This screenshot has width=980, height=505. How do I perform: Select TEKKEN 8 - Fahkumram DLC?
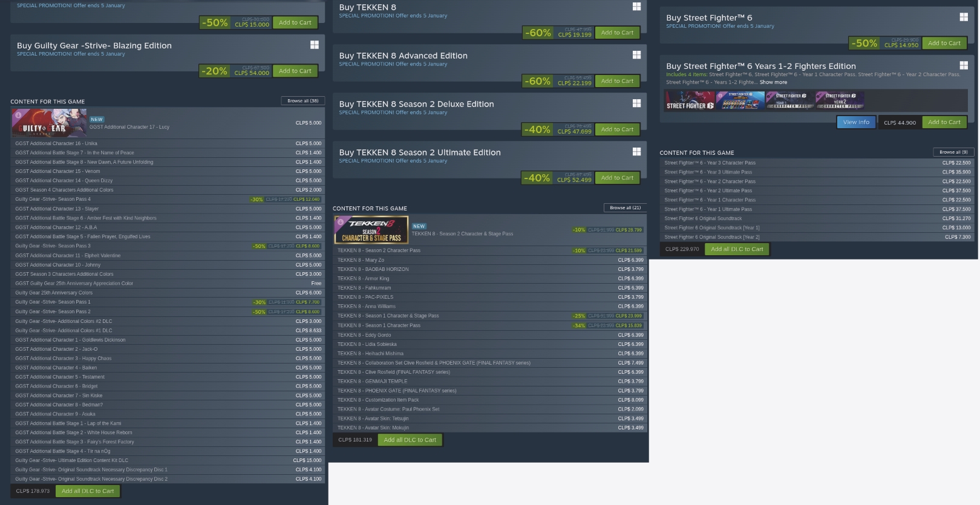490,288
